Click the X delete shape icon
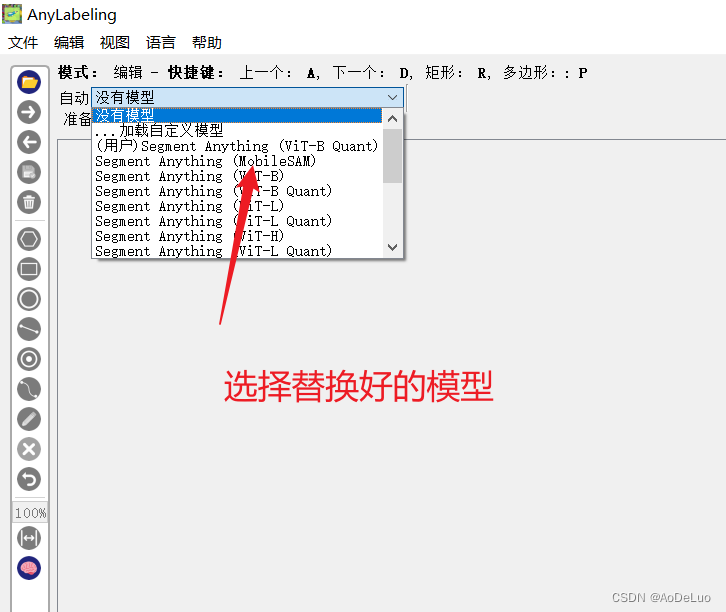The height and width of the screenshot is (612, 726). [29, 449]
